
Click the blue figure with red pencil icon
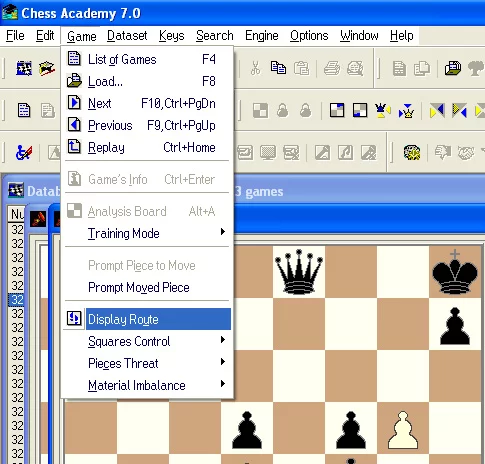24,152
